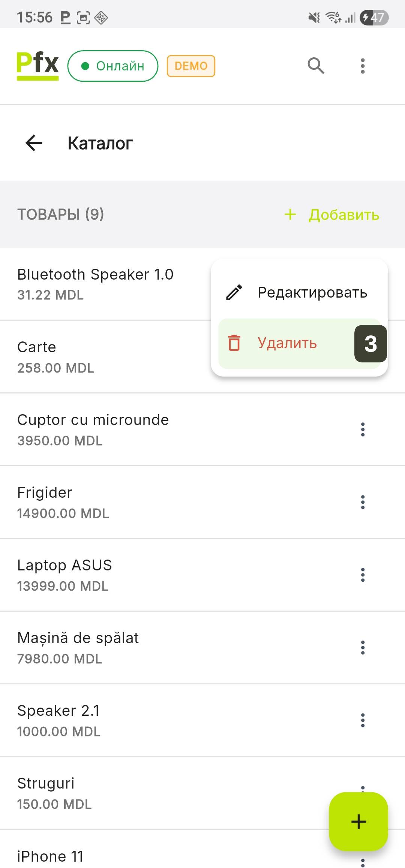Click the pencil edit icon

234,292
